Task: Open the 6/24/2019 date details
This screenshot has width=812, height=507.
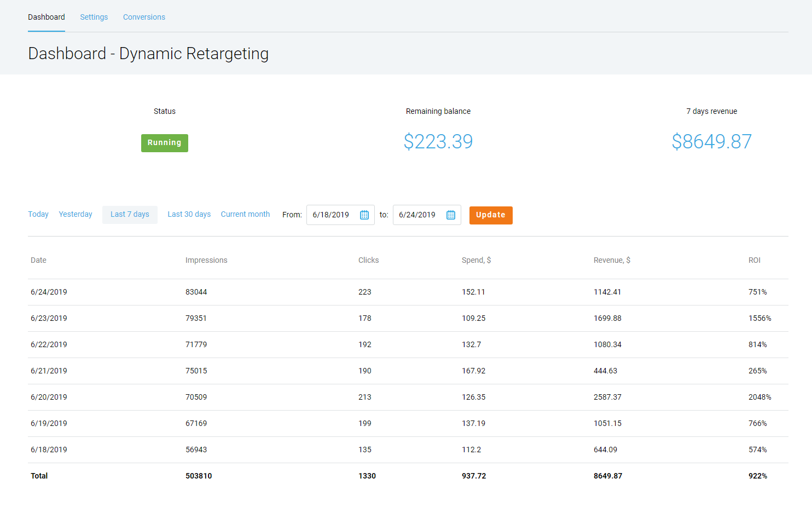Action: coord(49,292)
